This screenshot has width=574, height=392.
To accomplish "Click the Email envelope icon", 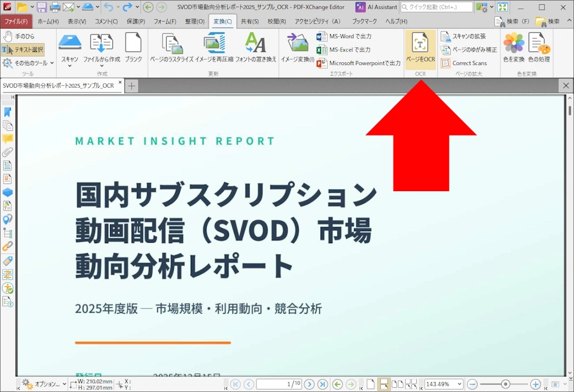I will coord(68,7).
